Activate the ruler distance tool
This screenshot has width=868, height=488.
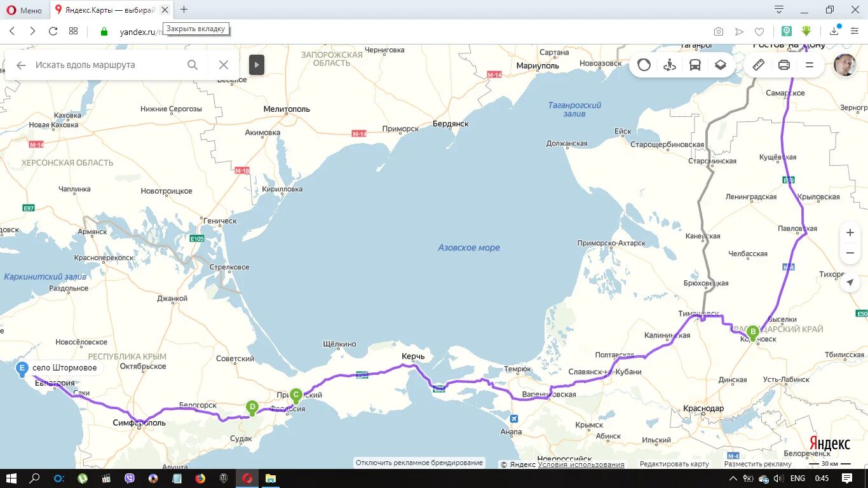[758, 65]
